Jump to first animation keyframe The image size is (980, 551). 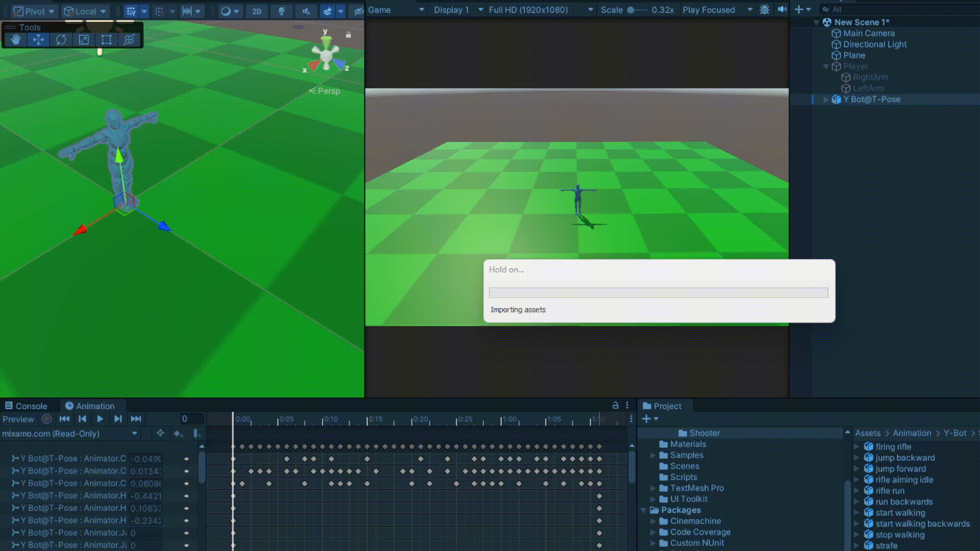pos(64,419)
